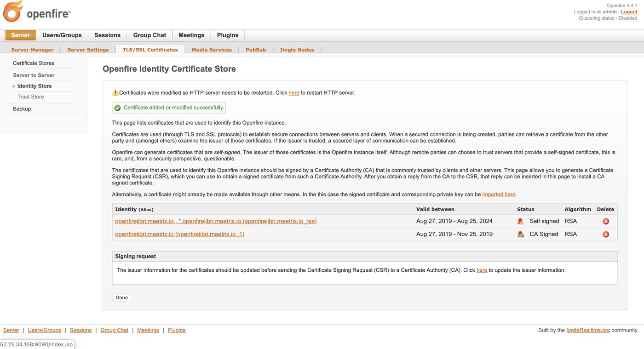Open Server to Server in sidebar
The image size is (644, 349).
34,75
